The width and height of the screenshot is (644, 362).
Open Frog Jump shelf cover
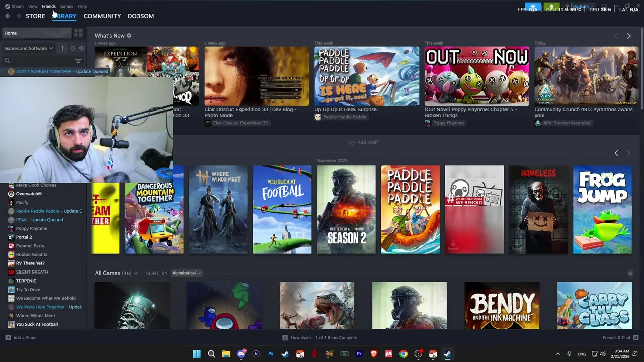[x=602, y=210]
